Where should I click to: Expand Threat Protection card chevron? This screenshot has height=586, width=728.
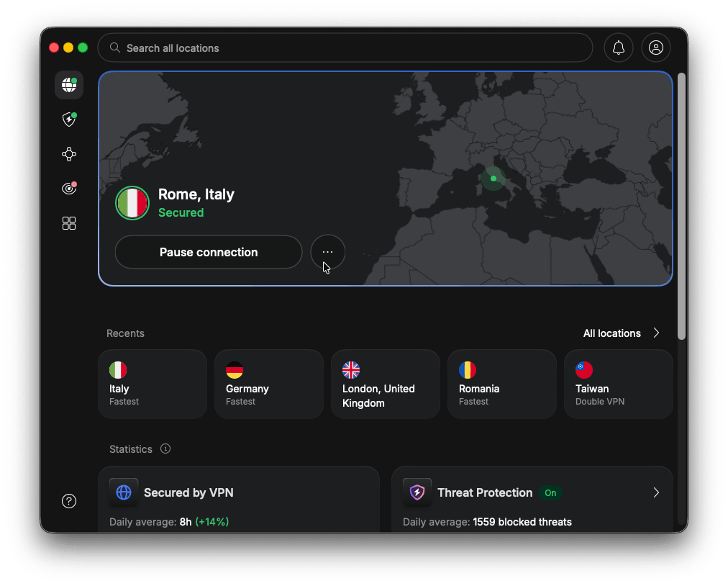point(656,492)
